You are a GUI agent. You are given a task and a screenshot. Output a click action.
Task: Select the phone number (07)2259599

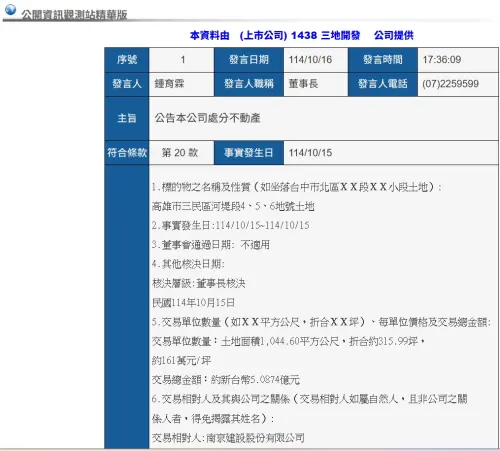coord(450,84)
